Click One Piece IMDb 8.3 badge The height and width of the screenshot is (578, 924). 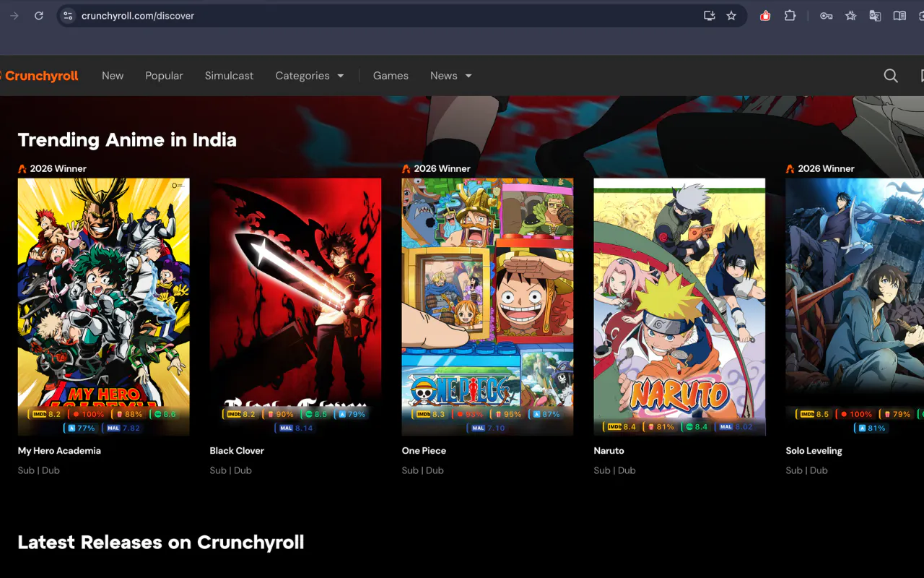[430, 415]
